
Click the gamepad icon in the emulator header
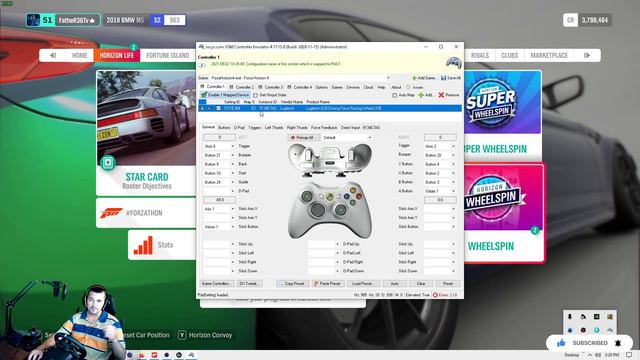click(453, 62)
